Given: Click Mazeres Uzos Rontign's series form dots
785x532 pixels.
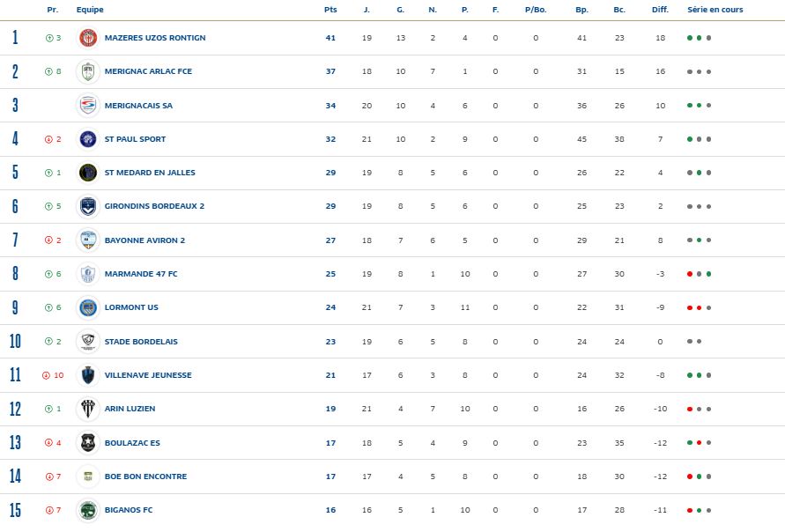Looking at the screenshot, I should [x=699, y=39].
